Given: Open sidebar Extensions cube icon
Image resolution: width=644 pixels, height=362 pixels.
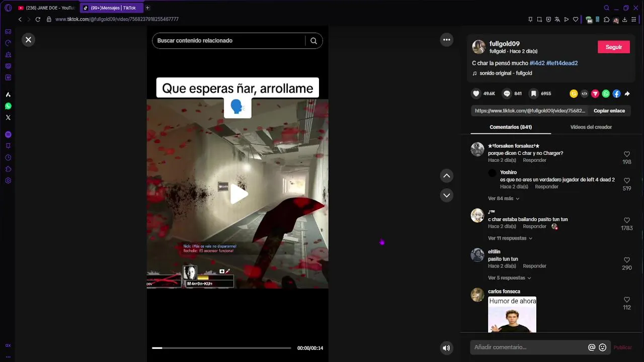Looking at the screenshot, I should coord(8,169).
